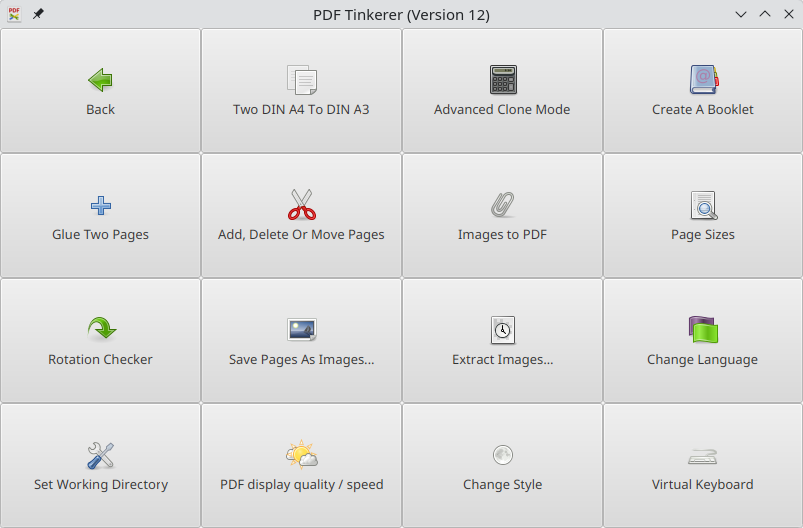Click the Set Working Directory button label
Screen dimensions: 803x528
(101, 484)
